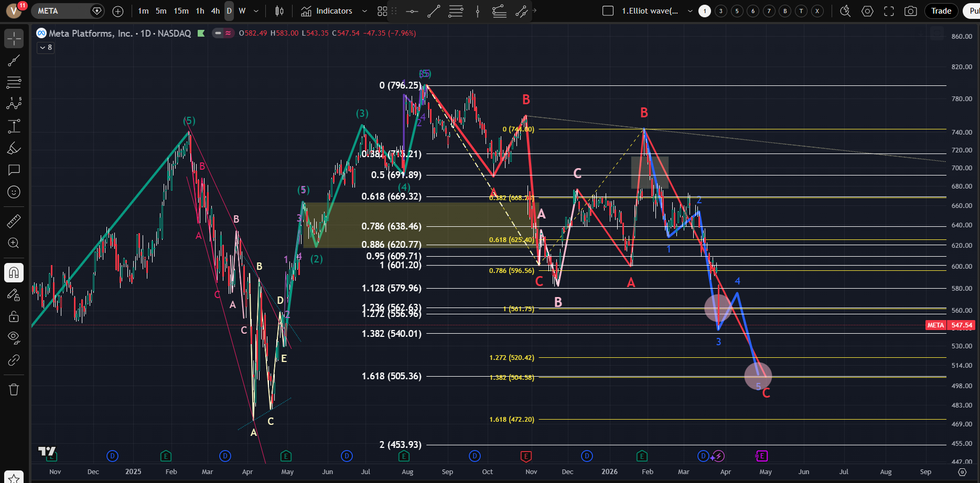Expand the collapsed indicators legend showing 8

tap(46, 48)
